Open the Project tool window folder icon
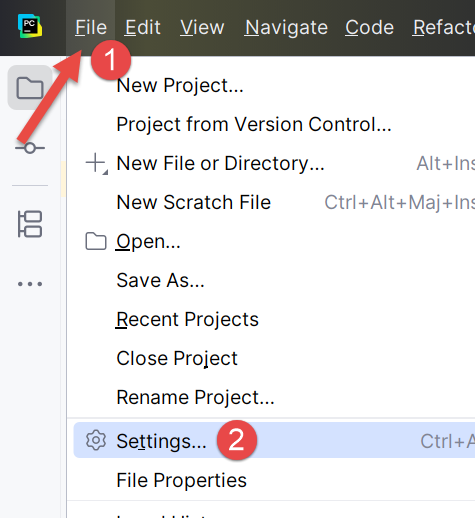This screenshot has width=475, height=518. click(30, 88)
